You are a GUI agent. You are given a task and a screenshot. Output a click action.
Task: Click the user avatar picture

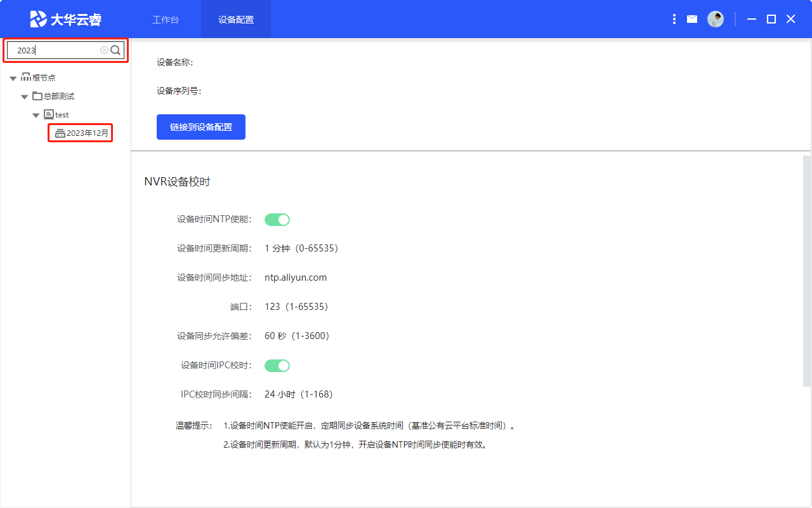click(x=716, y=19)
